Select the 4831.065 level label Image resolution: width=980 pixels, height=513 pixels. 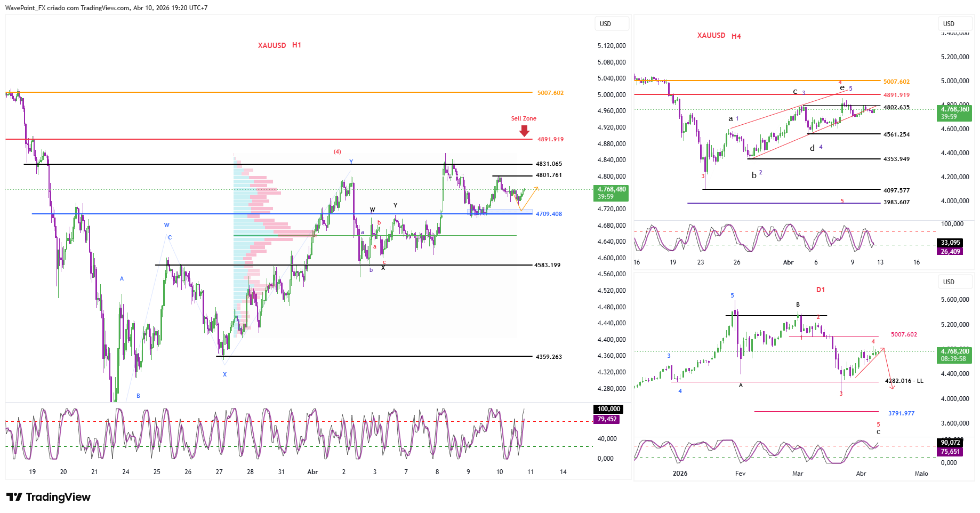point(549,164)
